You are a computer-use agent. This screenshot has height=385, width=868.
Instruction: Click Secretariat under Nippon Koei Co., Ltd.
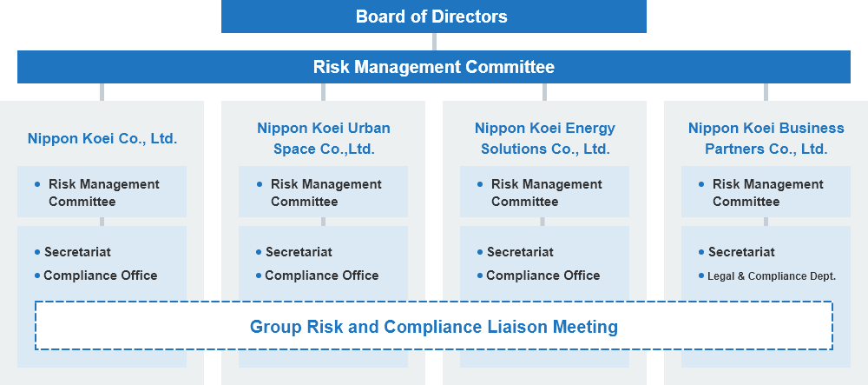point(77,252)
